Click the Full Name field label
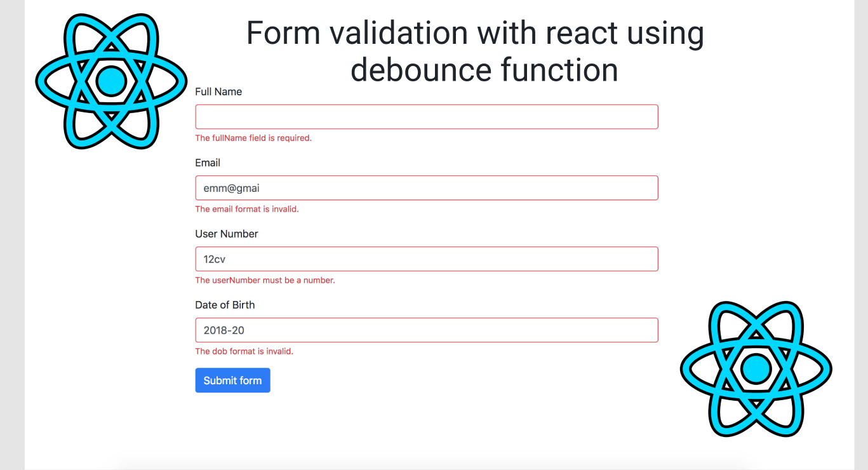868x470 pixels. tap(218, 91)
